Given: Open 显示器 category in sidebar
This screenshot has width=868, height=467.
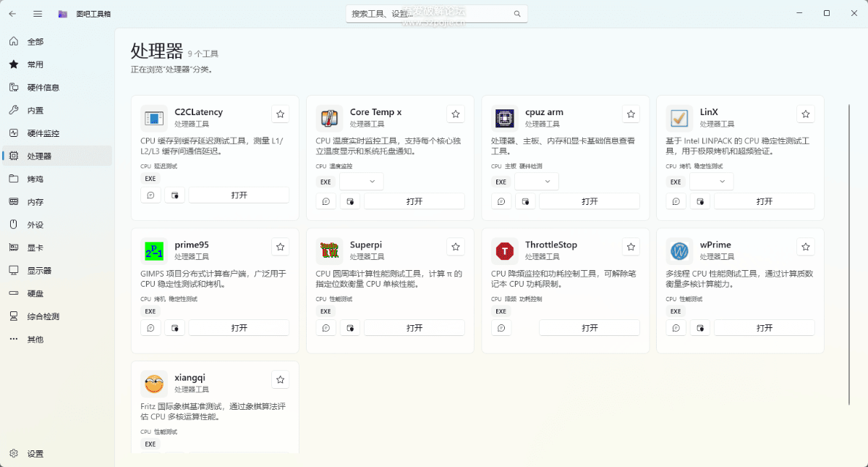Looking at the screenshot, I should [x=57, y=271].
